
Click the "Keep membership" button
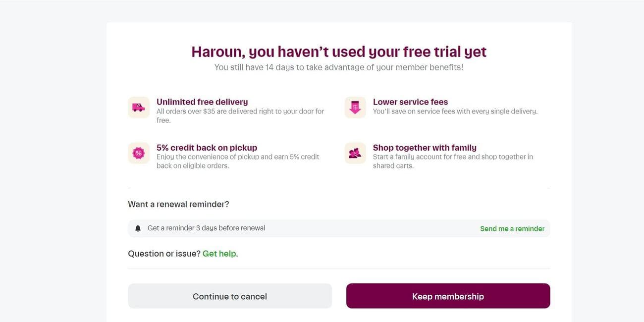(x=448, y=295)
